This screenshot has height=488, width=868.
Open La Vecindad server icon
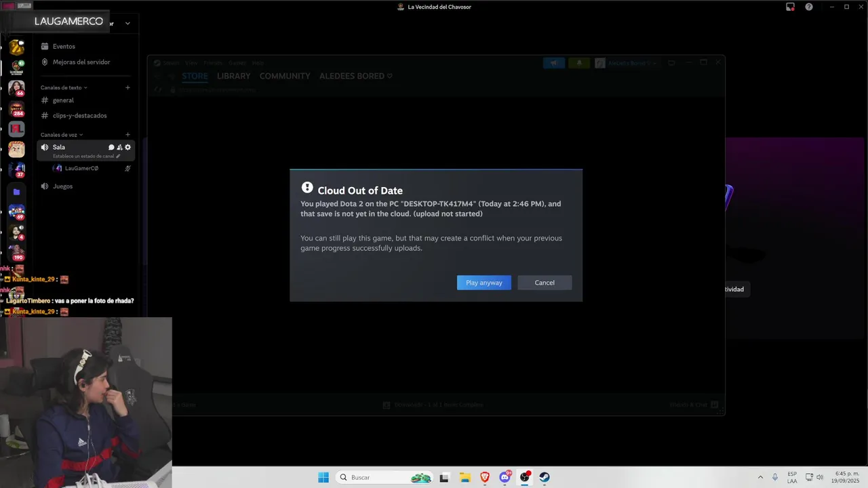[16, 68]
